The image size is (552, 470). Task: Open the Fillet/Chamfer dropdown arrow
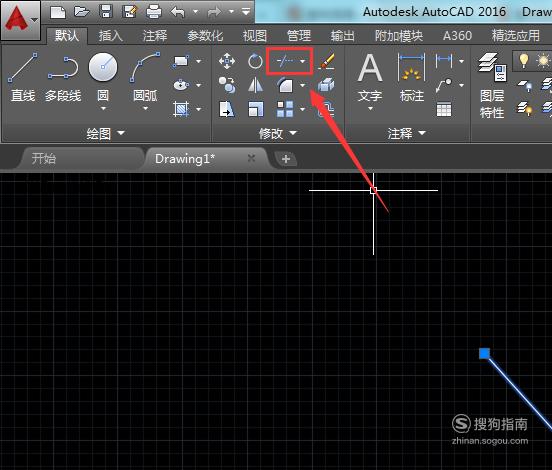302,85
